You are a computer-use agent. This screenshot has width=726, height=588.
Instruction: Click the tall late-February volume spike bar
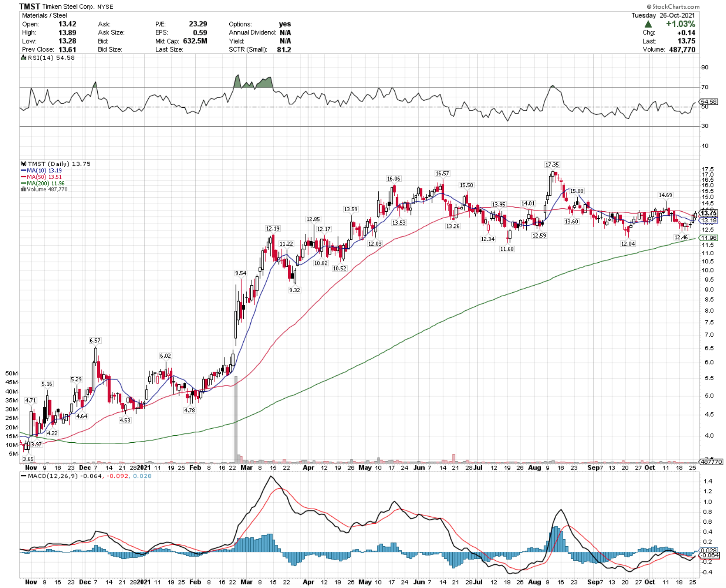[236, 419]
